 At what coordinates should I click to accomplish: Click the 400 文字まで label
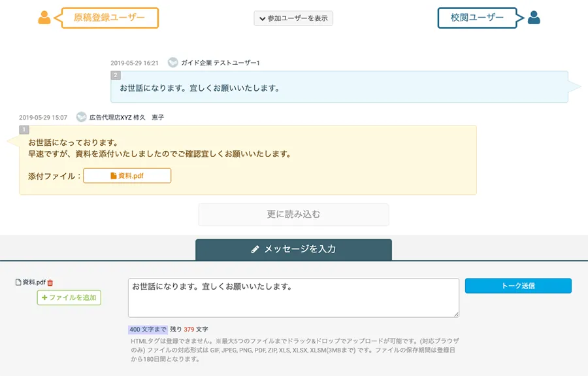pyautogui.click(x=148, y=330)
